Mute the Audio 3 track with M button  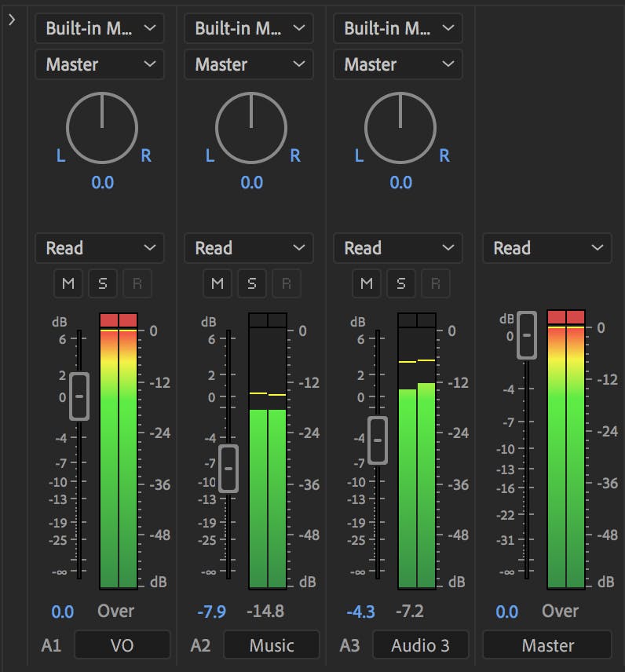point(367,283)
